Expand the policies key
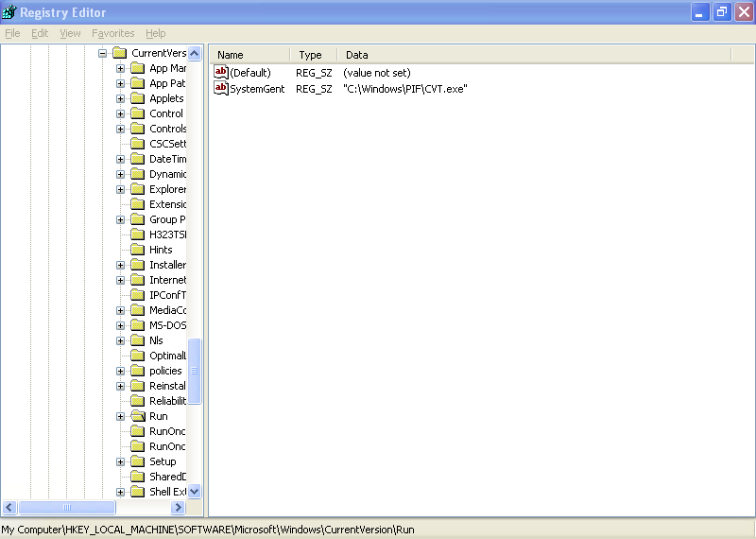 click(121, 371)
